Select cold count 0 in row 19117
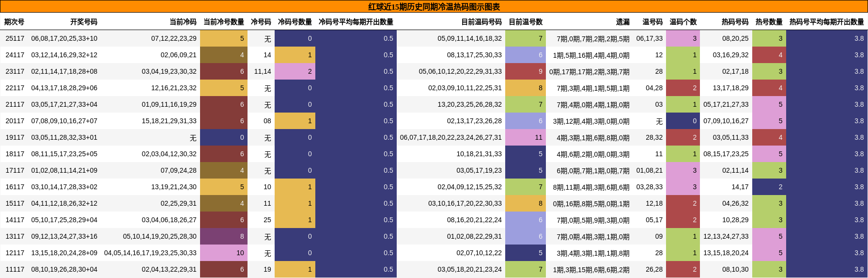This screenshot has height=278, width=868. pyautogui.click(x=224, y=137)
